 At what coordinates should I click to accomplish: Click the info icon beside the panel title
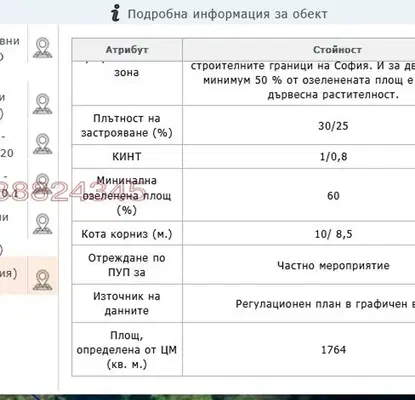pos(115,13)
